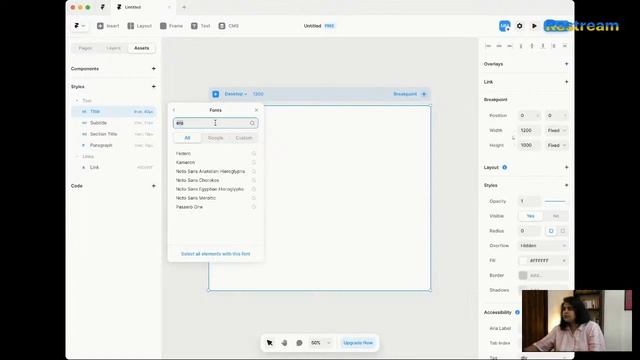Viewport: 640px width, 360px height.
Task: Select the hand pan tool
Action: (x=284, y=343)
